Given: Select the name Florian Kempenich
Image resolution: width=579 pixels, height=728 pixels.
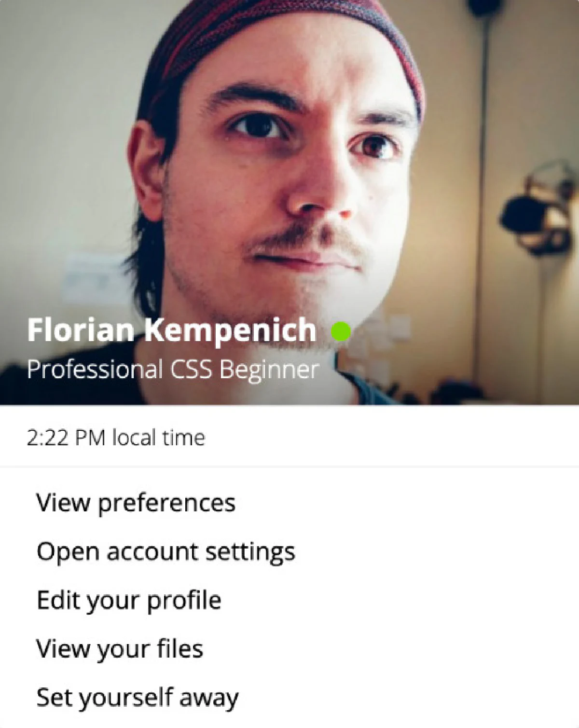Looking at the screenshot, I should 171,330.
